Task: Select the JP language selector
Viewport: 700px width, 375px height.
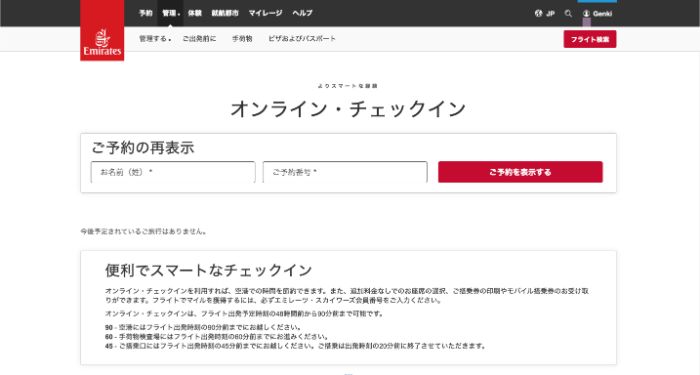Action: 550,13
